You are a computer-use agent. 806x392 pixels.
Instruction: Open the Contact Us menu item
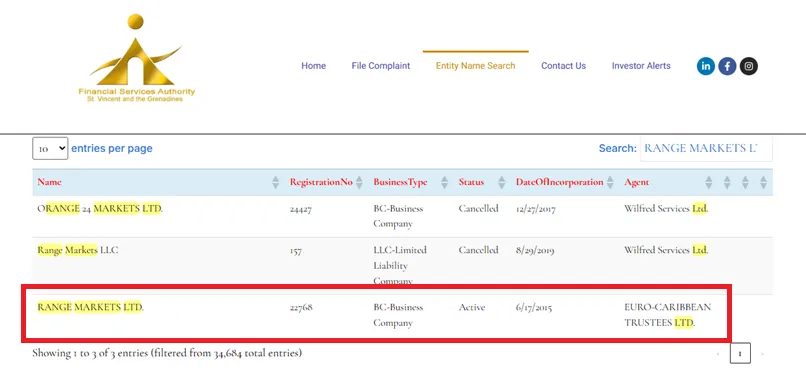[x=563, y=66]
